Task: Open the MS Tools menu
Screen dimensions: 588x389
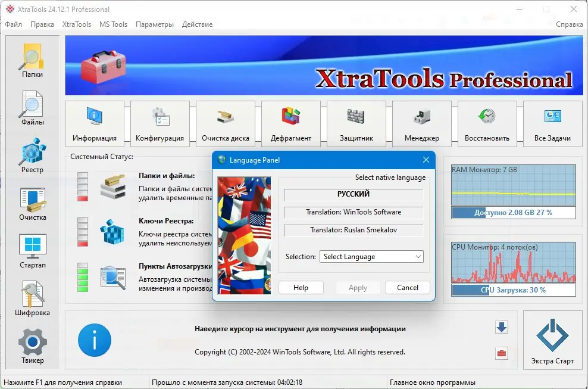Action: coord(113,24)
